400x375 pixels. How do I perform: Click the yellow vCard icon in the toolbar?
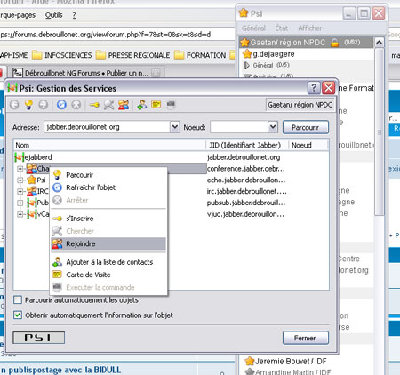(x=156, y=105)
